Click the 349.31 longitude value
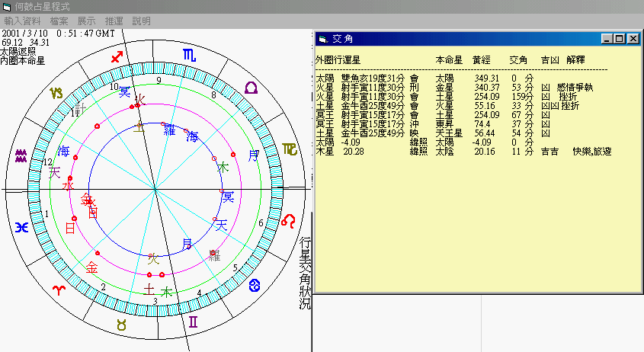Image resolution: width=644 pixels, height=352 pixels. pyautogui.click(x=487, y=78)
